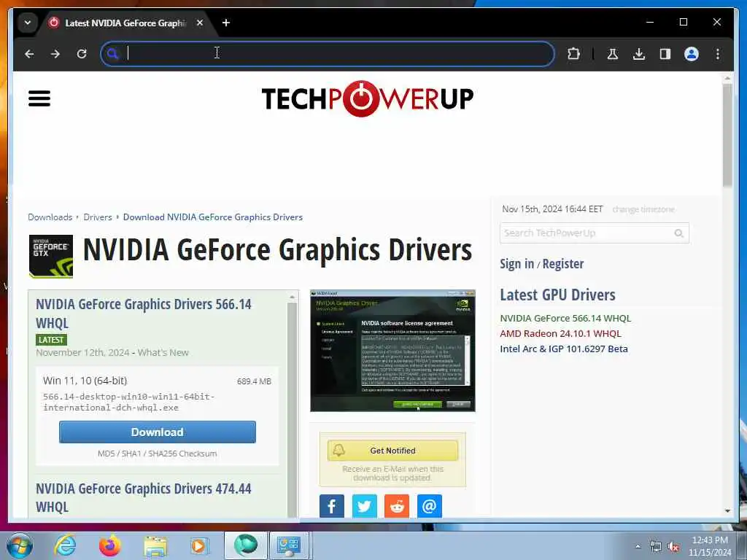
Task: Open the Sign in link
Action: pos(517,264)
